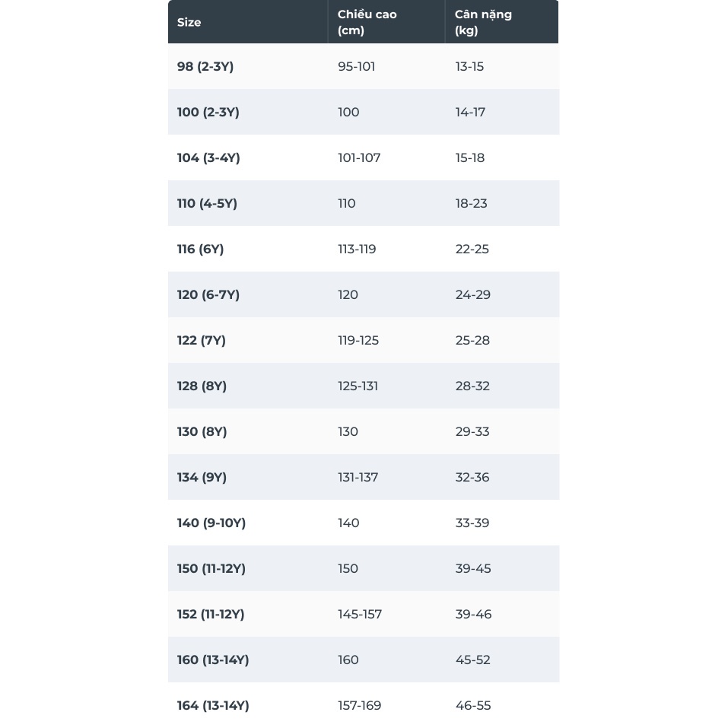Click the 157-169 height value
728x728 pixels.
(x=360, y=705)
